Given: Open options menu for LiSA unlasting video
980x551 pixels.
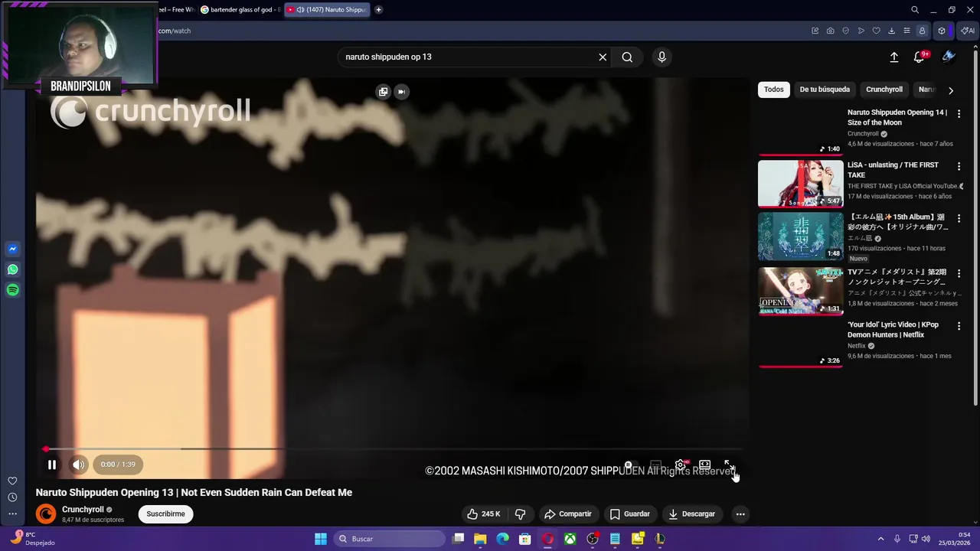Looking at the screenshot, I should pyautogui.click(x=959, y=165).
